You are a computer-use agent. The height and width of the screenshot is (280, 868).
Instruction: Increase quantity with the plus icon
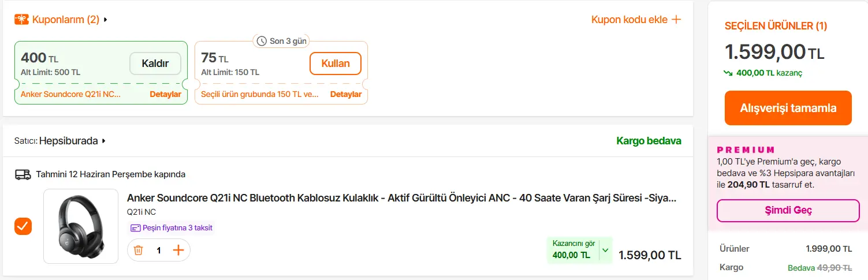point(178,250)
